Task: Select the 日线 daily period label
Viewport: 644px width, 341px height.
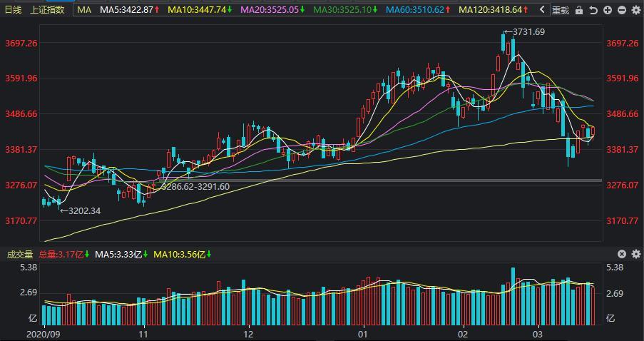Action: [14, 10]
